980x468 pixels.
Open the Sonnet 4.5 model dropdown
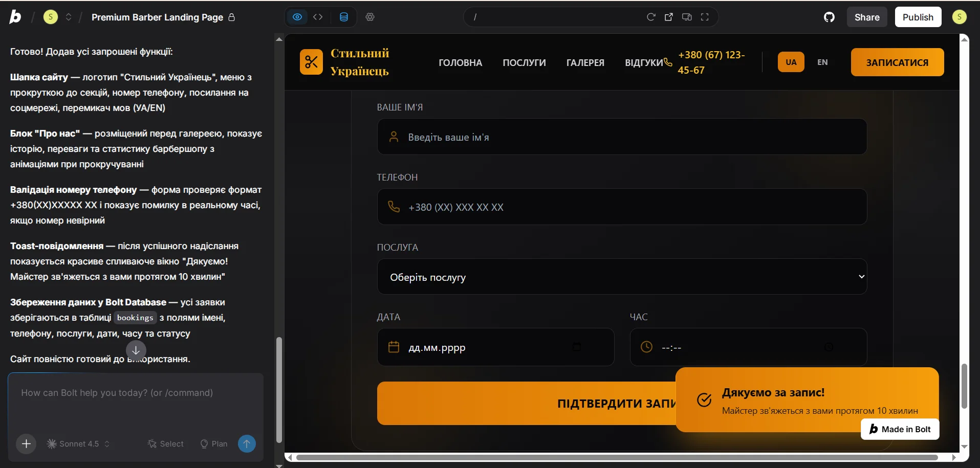tap(77, 443)
